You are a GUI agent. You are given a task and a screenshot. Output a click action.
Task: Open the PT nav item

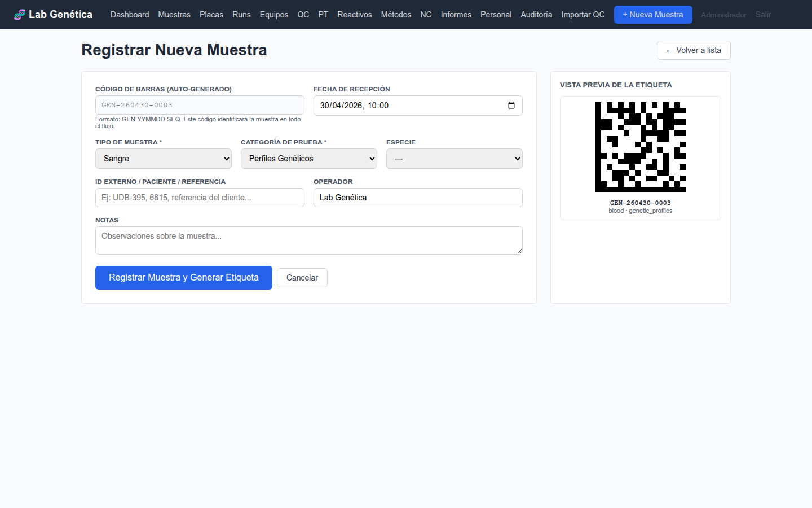[323, 15]
